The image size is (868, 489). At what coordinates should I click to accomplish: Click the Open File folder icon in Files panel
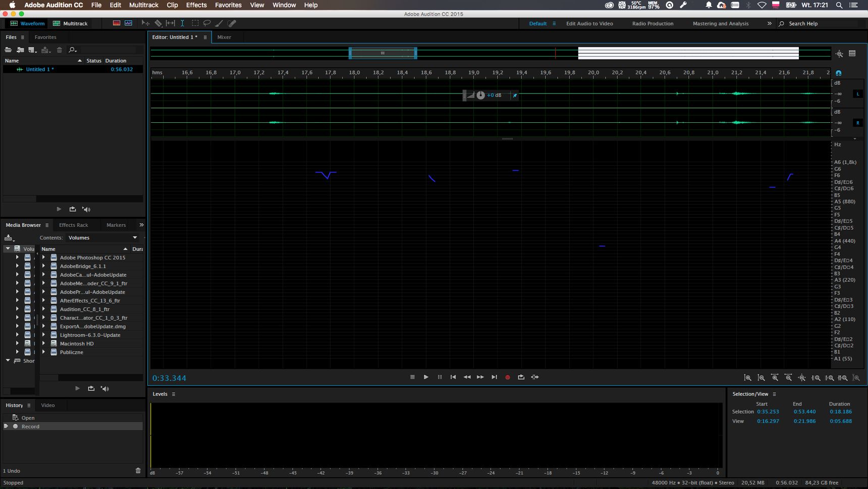pos(8,50)
